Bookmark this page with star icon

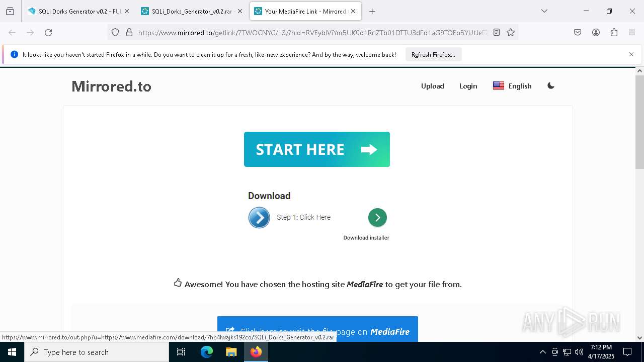(511, 32)
